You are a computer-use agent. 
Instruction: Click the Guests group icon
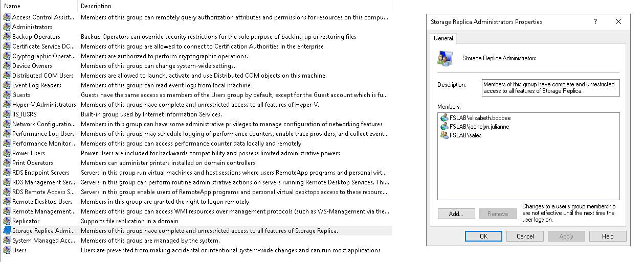(7, 95)
